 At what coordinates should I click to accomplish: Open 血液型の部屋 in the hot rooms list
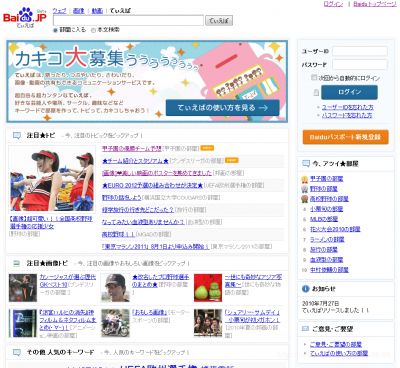[x=327, y=260]
